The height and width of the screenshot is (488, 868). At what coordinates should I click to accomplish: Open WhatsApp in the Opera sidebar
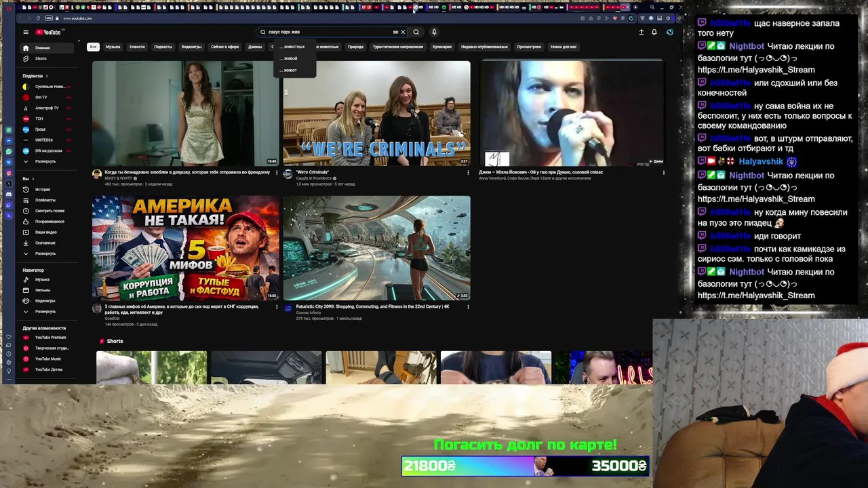pyautogui.click(x=9, y=151)
